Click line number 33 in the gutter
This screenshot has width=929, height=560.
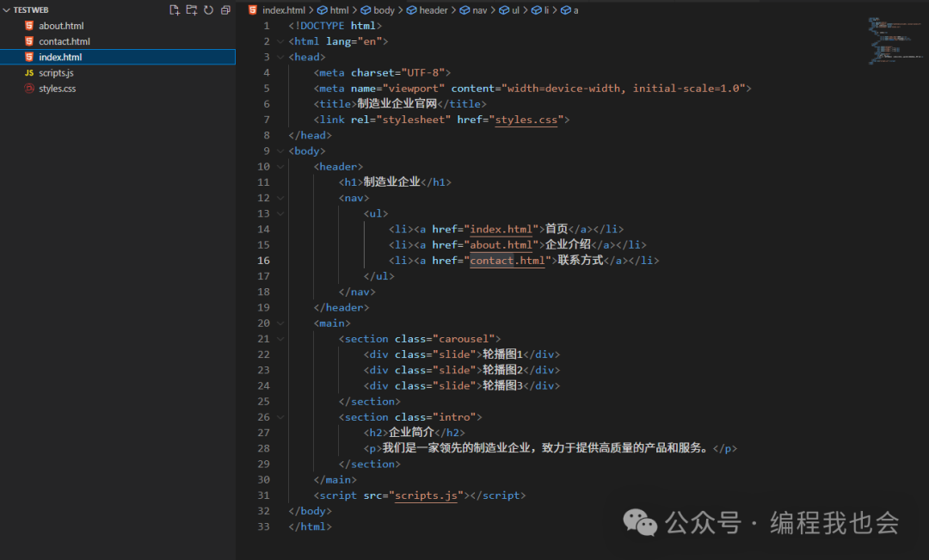pyautogui.click(x=264, y=526)
